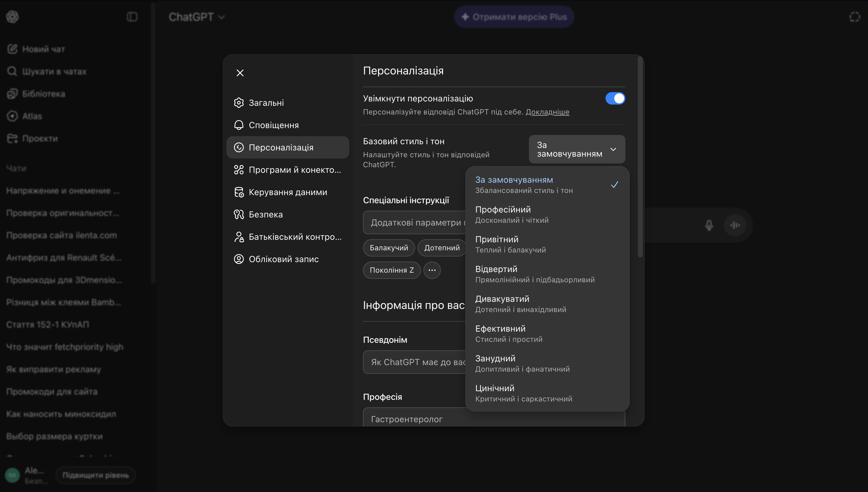Screen dimensions: 868x492
Task: Open the Докладніше learn more link
Action: (547, 112)
